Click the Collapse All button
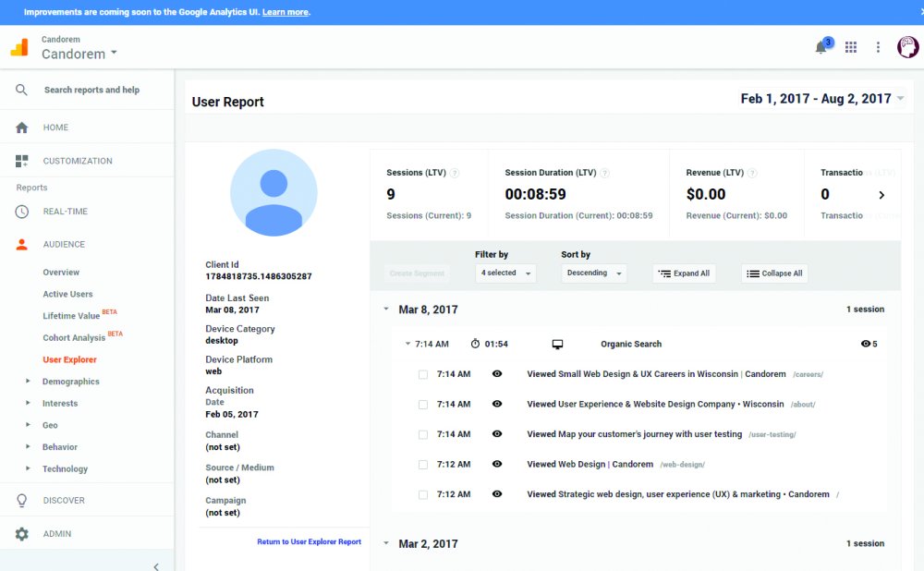924x571 pixels. (x=774, y=273)
